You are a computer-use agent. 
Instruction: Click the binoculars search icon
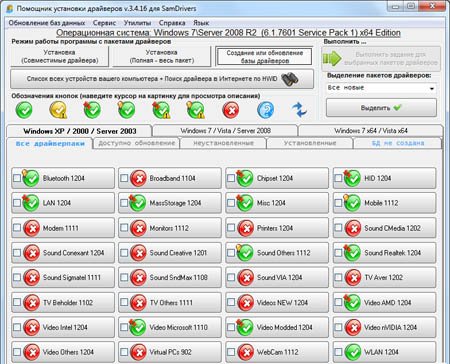tap(290, 79)
